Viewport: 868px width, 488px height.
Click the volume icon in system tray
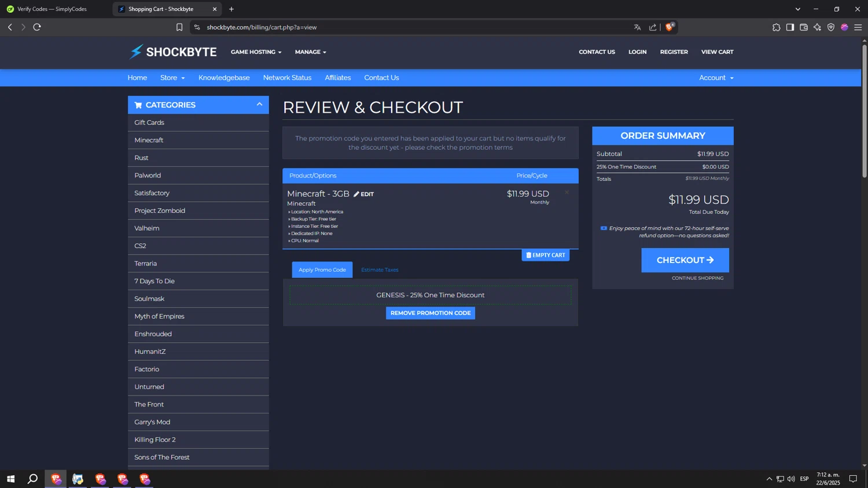[791, 479]
